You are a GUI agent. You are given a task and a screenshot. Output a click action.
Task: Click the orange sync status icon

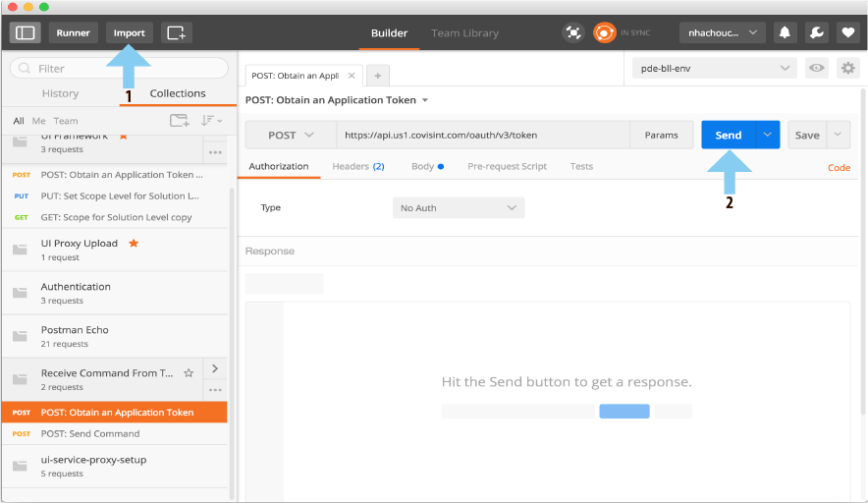(604, 32)
